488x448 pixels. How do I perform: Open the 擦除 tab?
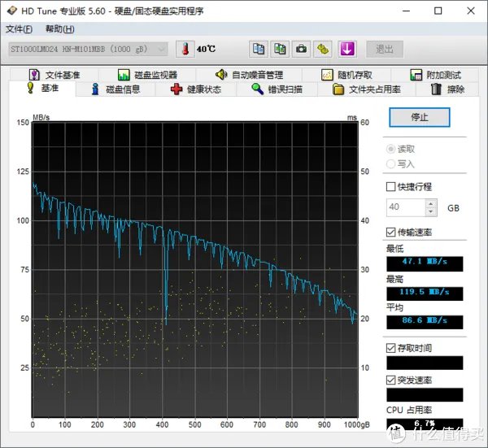(x=447, y=89)
